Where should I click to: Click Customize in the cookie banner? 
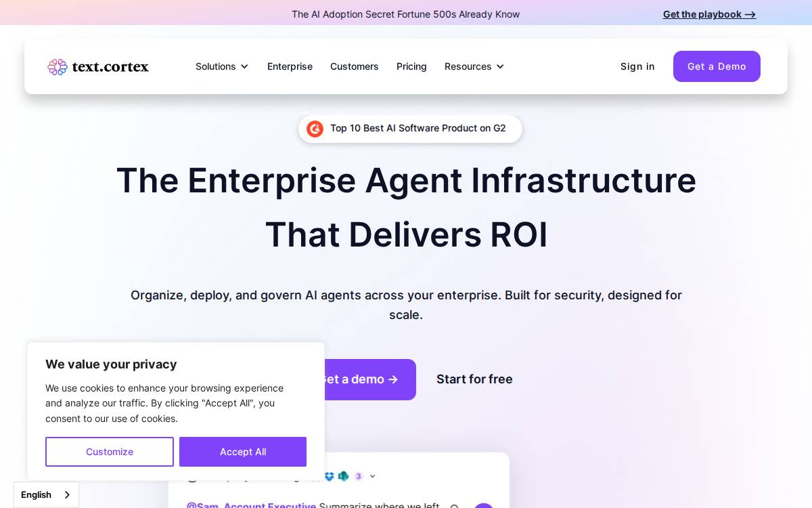pos(110,452)
